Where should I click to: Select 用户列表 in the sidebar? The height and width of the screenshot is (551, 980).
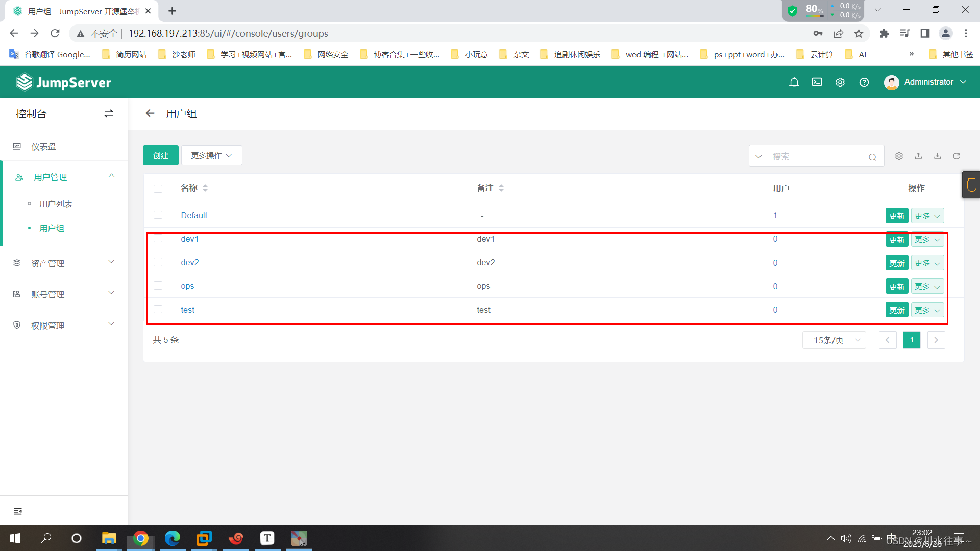coord(56,204)
